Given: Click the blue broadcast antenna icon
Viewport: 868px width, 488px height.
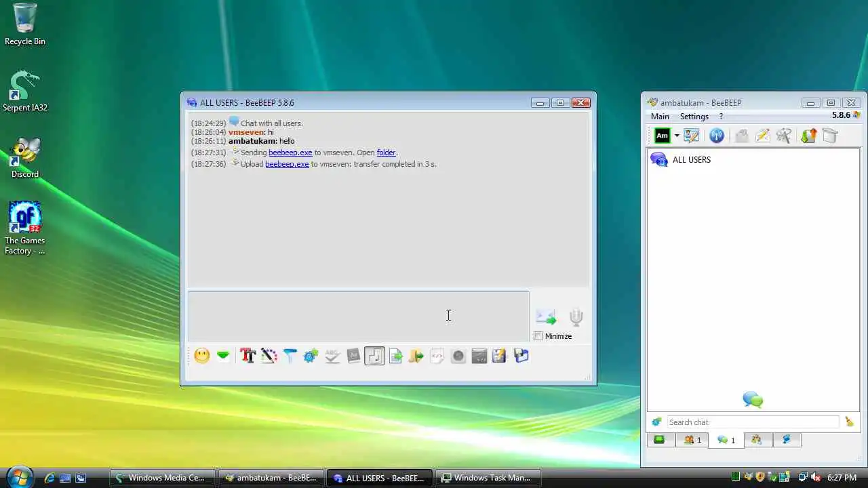Looking at the screenshot, I should [717, 136].
